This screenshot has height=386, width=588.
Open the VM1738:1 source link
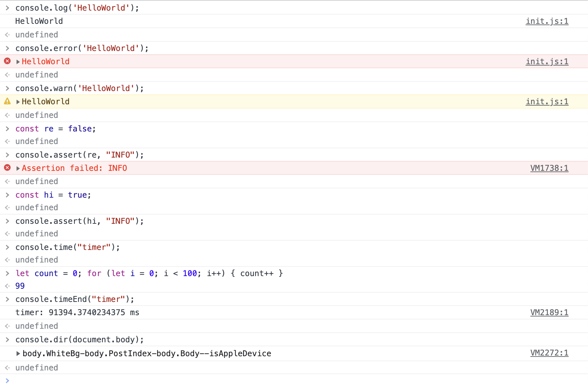tap(549, 168)
